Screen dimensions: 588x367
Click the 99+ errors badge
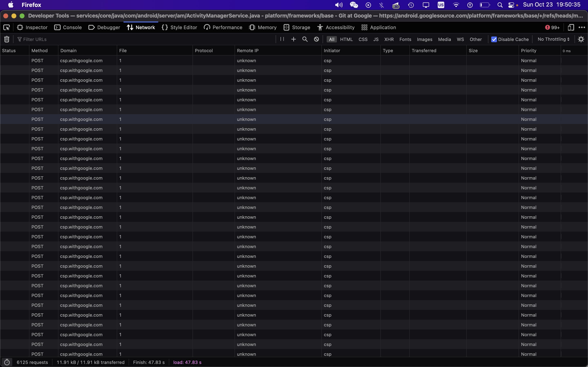pos(552,28)
